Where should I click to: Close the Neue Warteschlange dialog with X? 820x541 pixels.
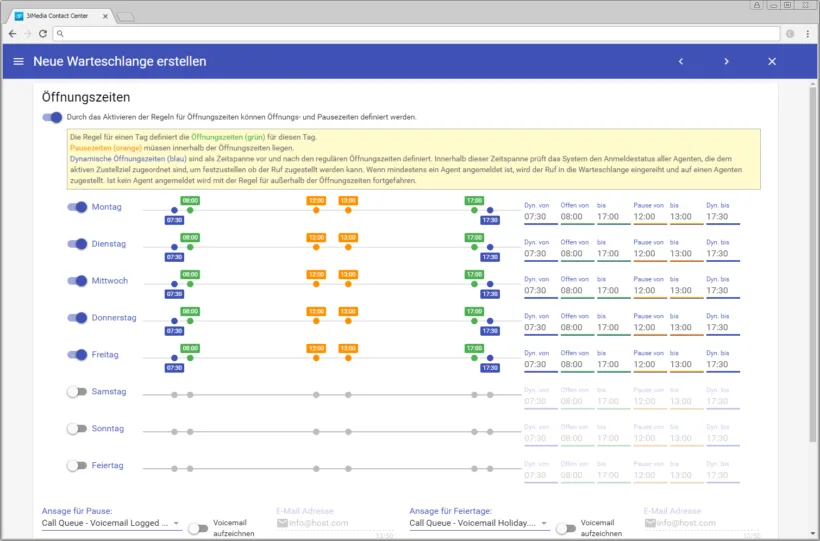772,61
